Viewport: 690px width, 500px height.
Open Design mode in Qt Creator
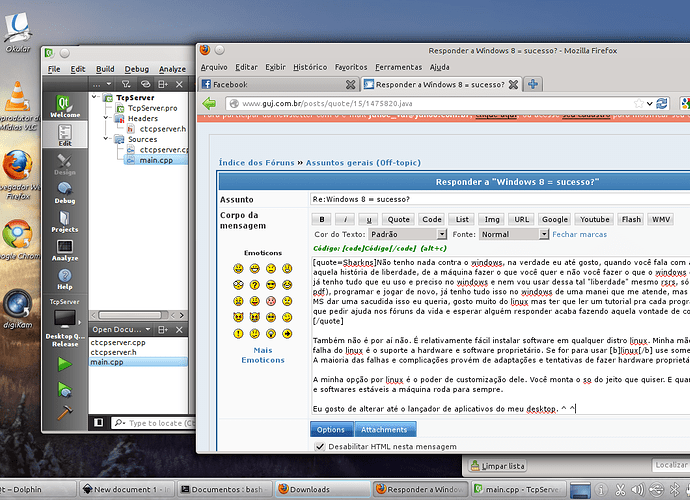[65, 164]
